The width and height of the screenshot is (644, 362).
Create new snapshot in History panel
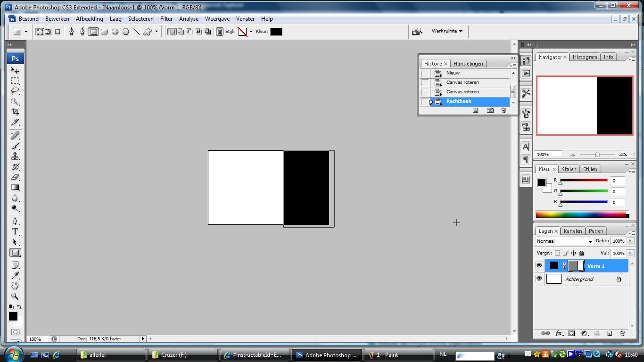490,110
